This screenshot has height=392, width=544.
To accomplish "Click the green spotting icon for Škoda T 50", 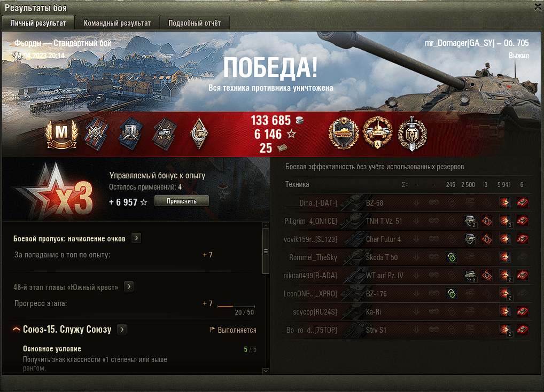I will [452, 257].
